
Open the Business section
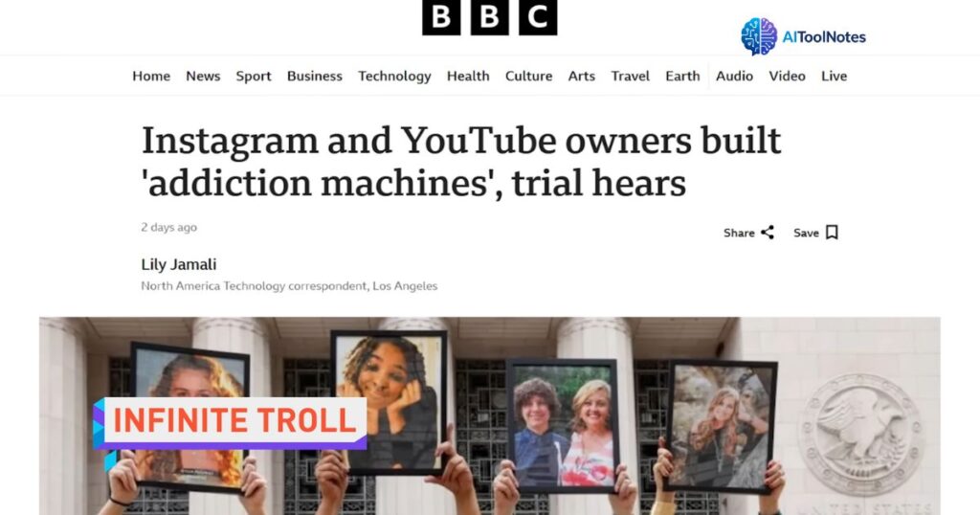click(314, 77)
